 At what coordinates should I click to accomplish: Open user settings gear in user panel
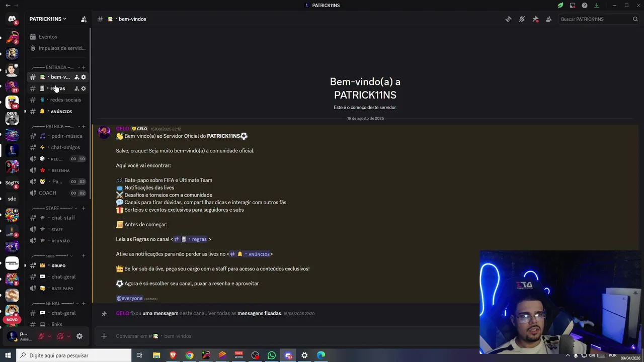click(79, 336)
